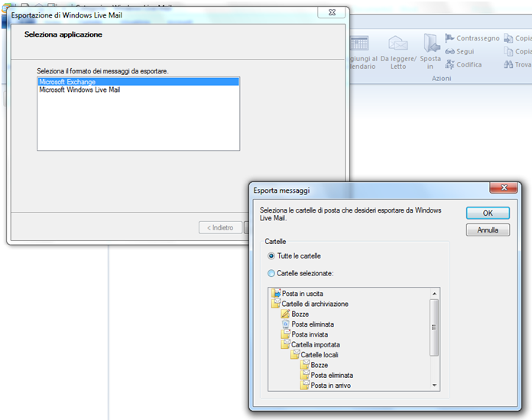The height and width of the screenshot is (420, 532).
Task: Click Sposta in ribbon button
Action: [430, 51]
